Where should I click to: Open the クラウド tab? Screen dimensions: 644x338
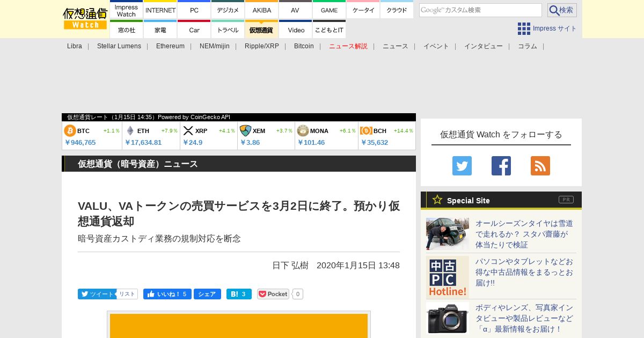[397, 10]
